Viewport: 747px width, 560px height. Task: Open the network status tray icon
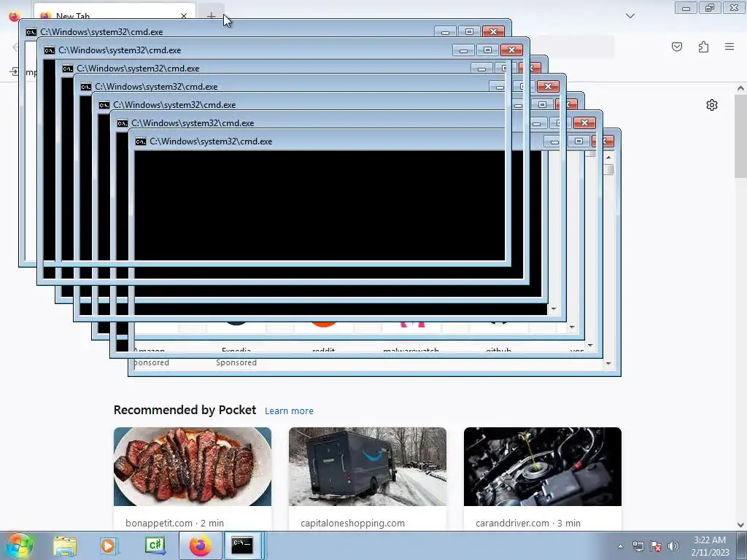(x=638, y=546)
